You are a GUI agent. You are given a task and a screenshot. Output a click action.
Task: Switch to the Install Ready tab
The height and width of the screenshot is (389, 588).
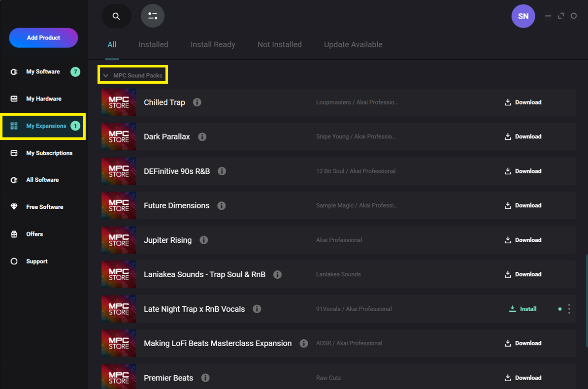pyautogui.click(x=213, y=45)
